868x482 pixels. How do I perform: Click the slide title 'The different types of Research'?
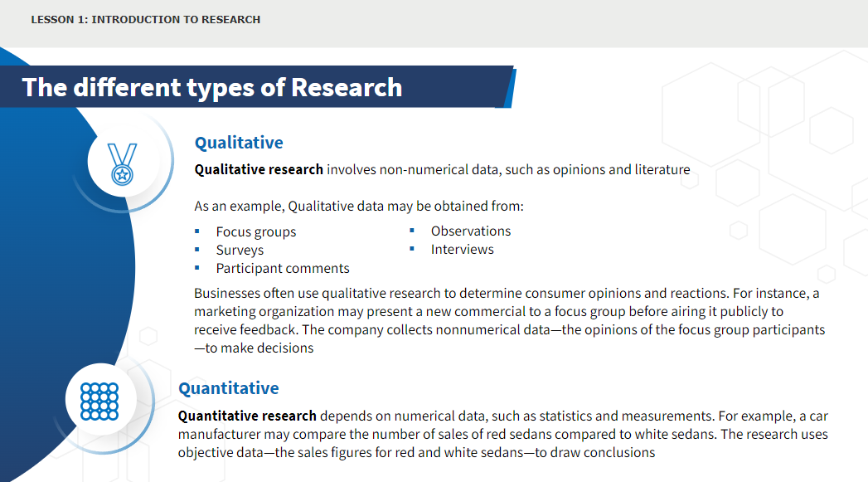[212, 88]
